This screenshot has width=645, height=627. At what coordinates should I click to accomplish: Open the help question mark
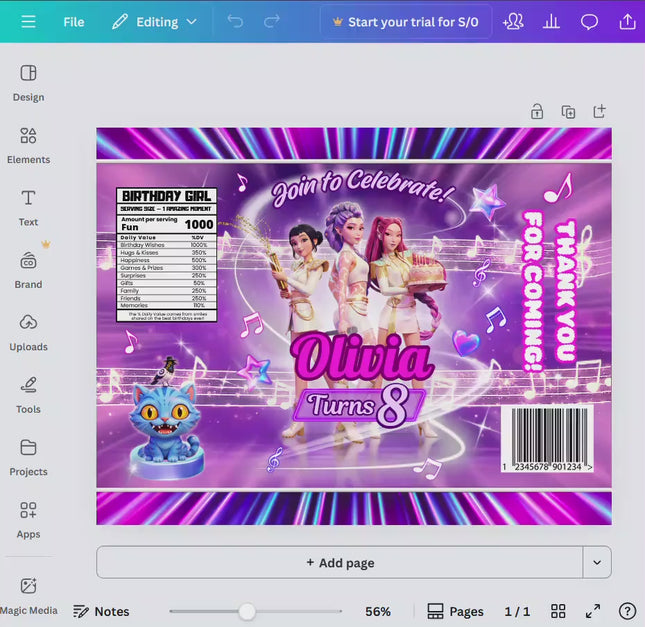pyautogui.click(x=627, y=611)
